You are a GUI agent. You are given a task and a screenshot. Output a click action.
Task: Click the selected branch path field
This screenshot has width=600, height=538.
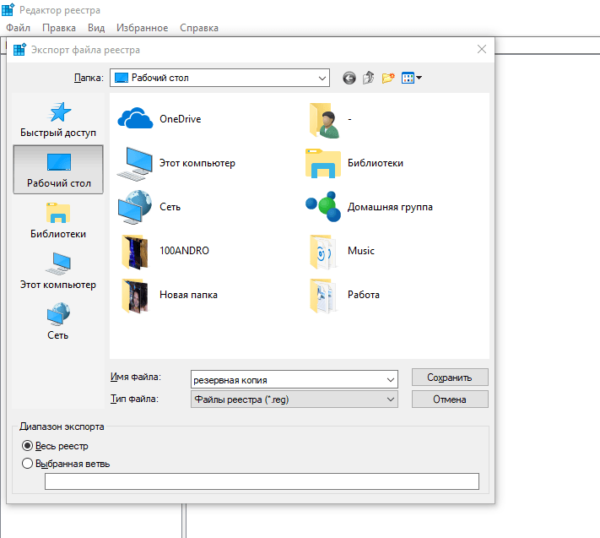(x=262, y=481)
